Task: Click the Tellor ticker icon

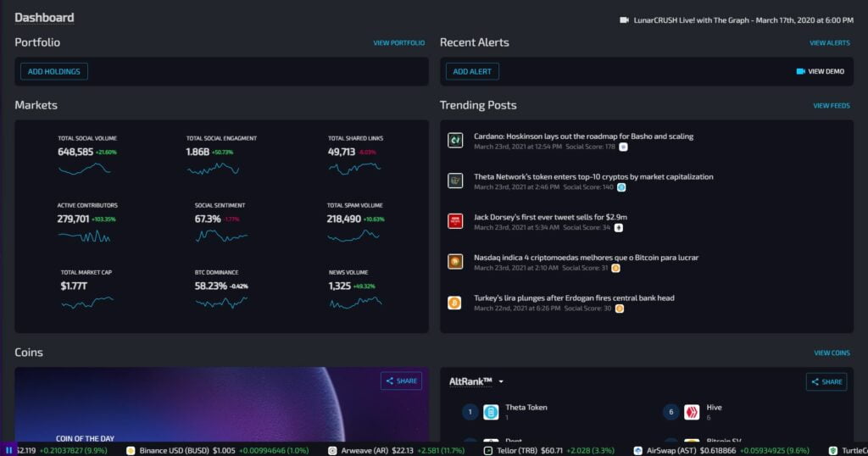Action: pos(487,450)
